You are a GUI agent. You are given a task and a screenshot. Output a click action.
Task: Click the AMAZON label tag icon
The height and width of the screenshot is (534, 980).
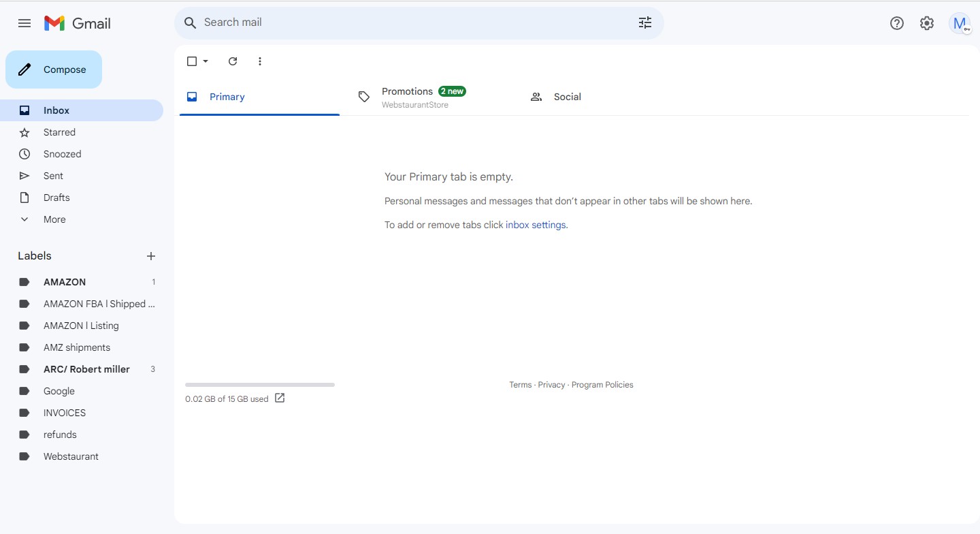(x=24, y=282)
